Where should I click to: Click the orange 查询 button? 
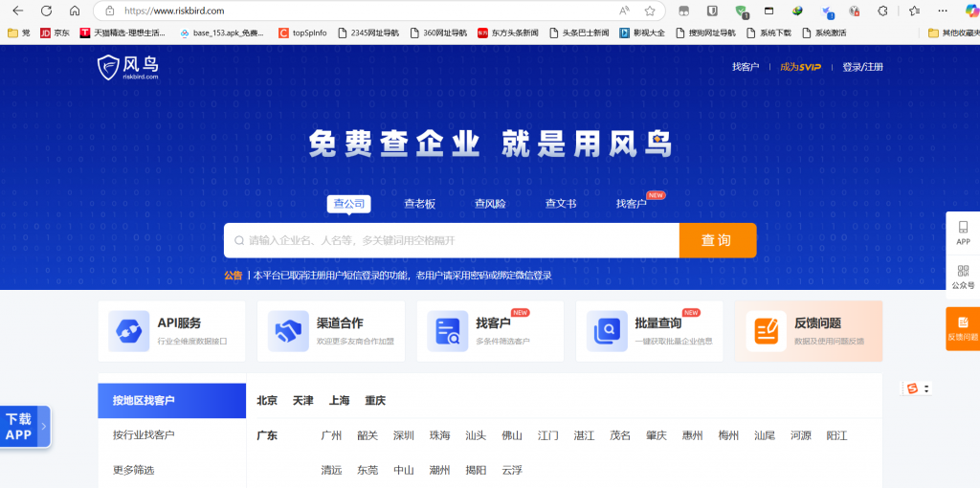point(718,240)
